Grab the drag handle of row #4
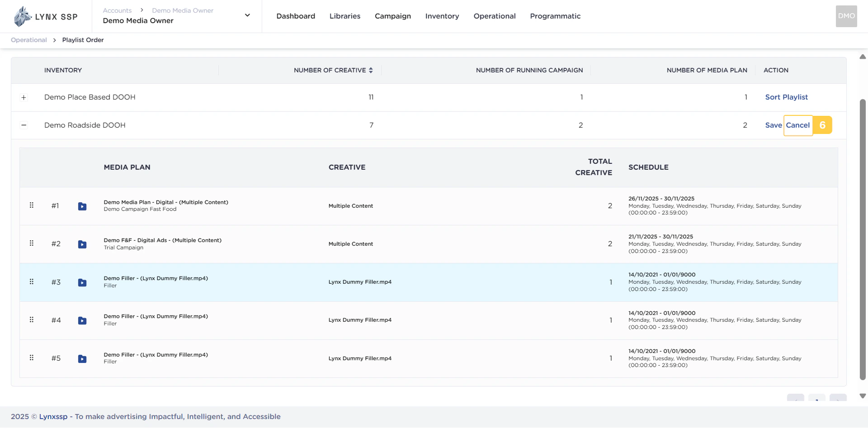The height and width of the screenshot is (429, 868). (32, 320)
